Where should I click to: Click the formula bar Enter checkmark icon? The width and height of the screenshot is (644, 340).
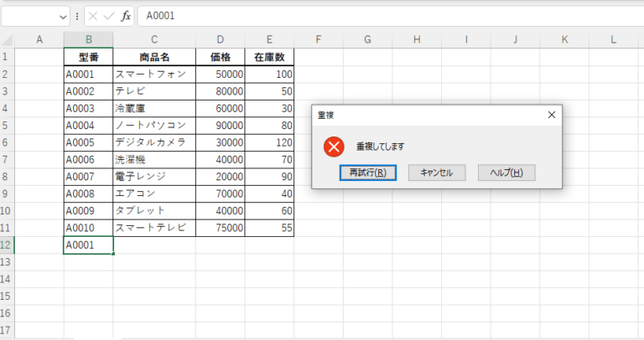(109, 16)
